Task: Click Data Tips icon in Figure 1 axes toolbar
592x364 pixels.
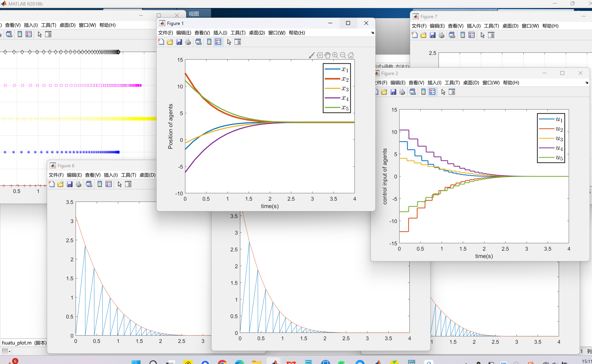Action: click(x=319, y=55)
